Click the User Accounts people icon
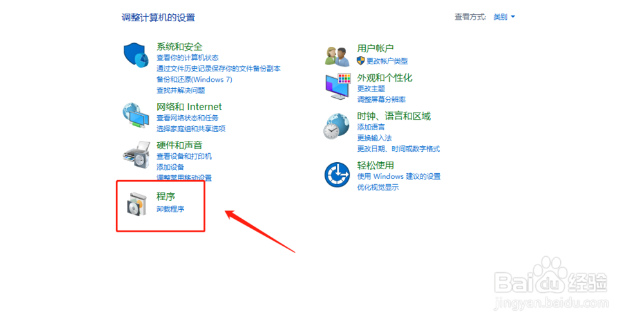Screen dimensions: 644x325 pos(337,57)
